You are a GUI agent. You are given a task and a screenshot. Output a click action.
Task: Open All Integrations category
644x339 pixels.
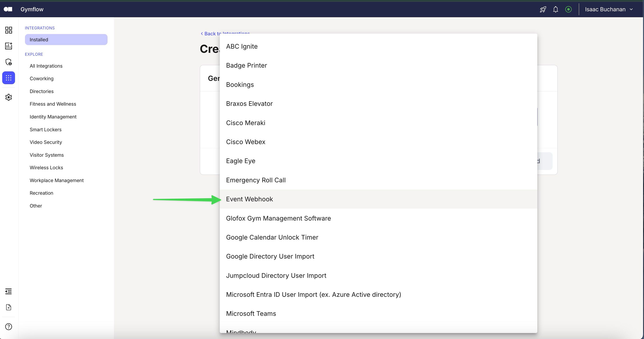(46, 66)
